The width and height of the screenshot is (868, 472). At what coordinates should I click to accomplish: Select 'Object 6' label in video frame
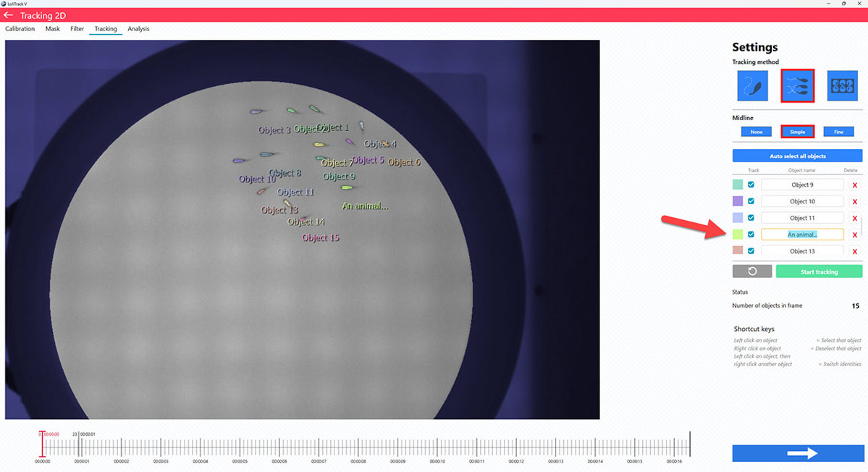click(404, 162)
